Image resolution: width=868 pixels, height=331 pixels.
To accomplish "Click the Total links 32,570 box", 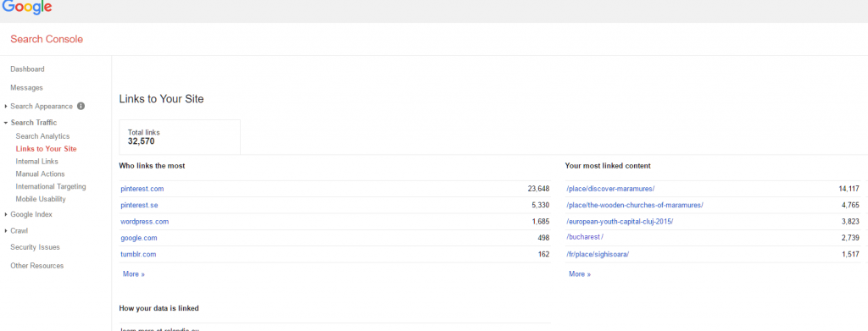I will pos(180,137).
